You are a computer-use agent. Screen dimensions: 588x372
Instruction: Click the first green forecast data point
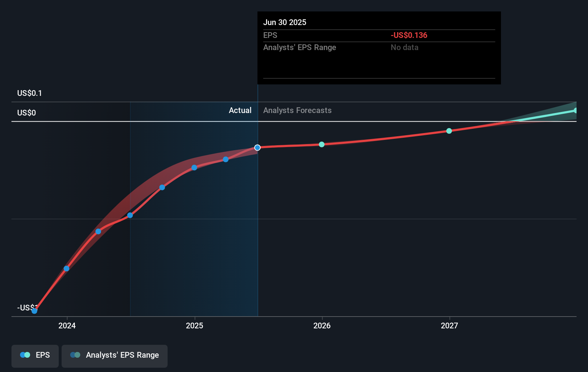point(321,145)
